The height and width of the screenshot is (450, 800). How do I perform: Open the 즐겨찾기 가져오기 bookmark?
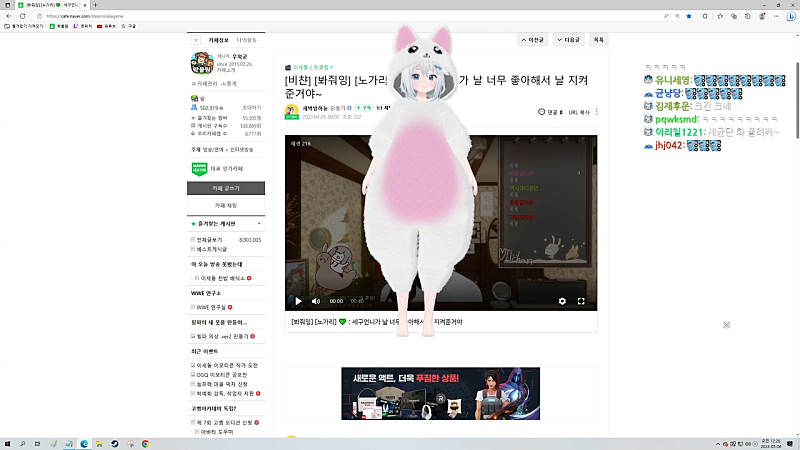pyautogui.click(x=24, y=26)
